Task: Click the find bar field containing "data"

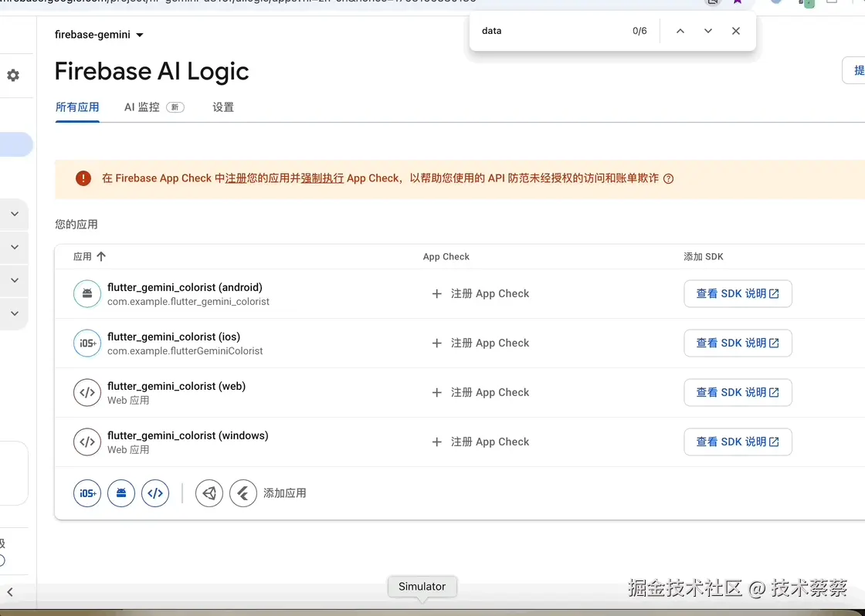Action: 551,31
